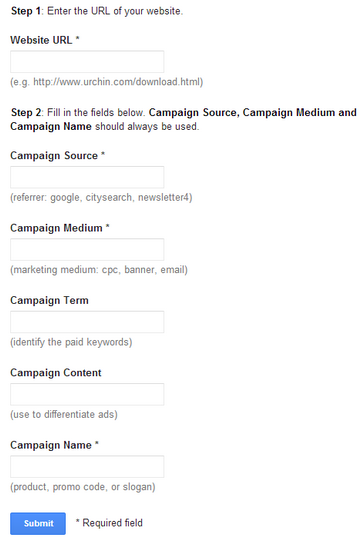Click the product, promo code, slogan hint
Viewport: 363px width, 541px height.
tap(83, 487)
